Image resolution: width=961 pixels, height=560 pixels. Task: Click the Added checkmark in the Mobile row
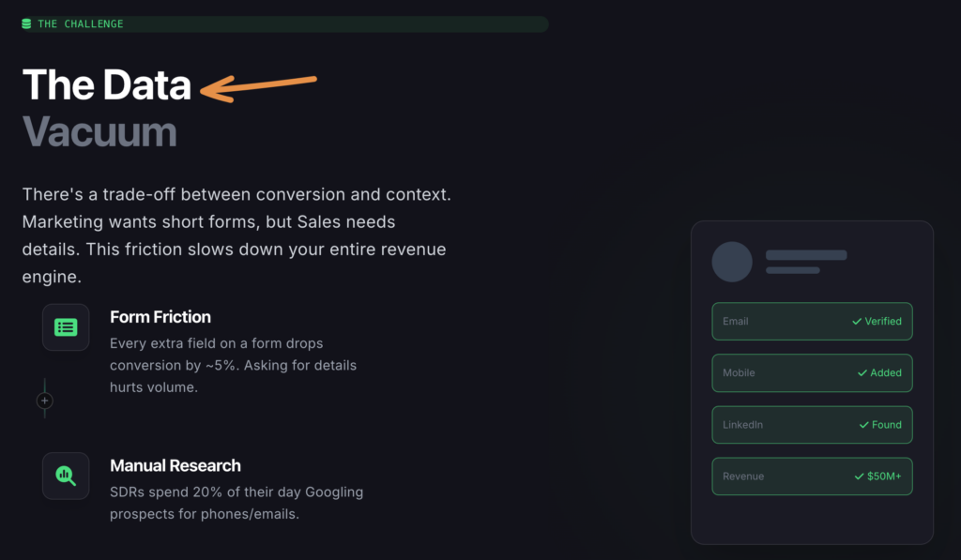pos(862,372)
